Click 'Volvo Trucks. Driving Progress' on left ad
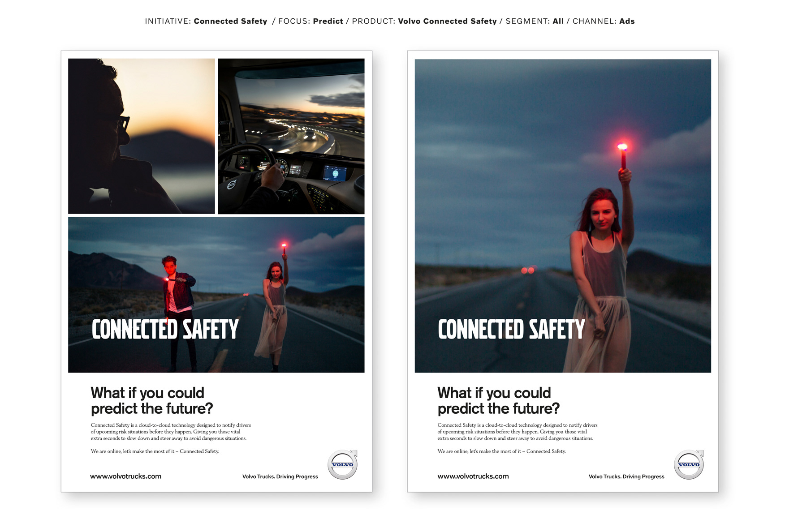 pos(280,477)
